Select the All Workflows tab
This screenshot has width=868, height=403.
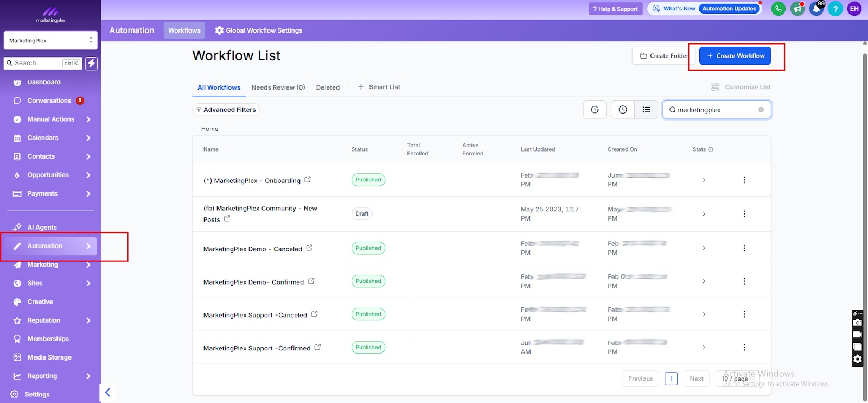219,87
